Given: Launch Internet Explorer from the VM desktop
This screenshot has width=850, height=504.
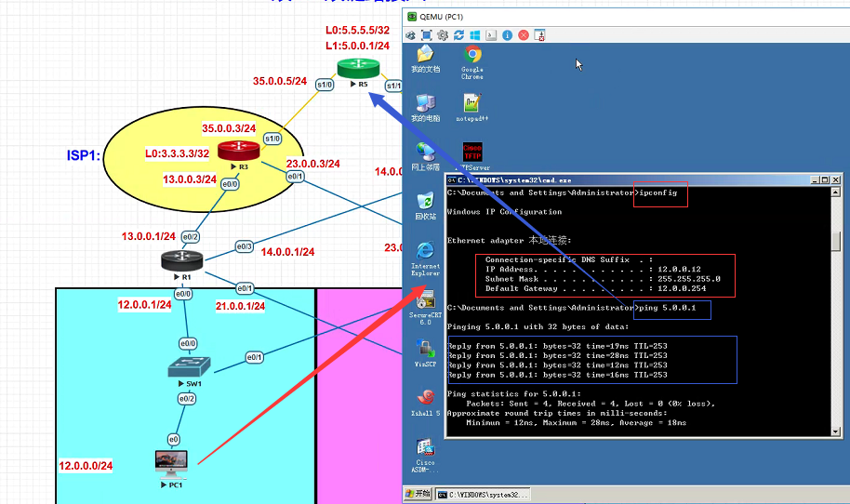Looking at the screenshot, I should [x=426, y=259].
